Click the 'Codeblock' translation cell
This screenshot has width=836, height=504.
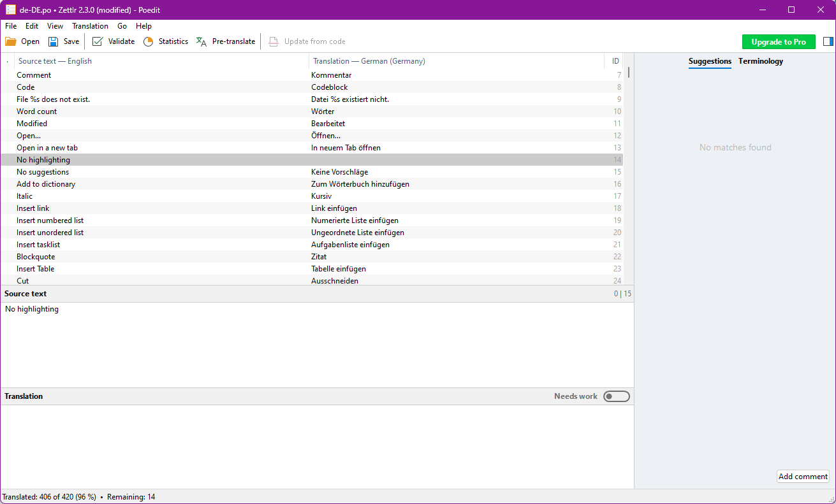[x=330, y=87]
